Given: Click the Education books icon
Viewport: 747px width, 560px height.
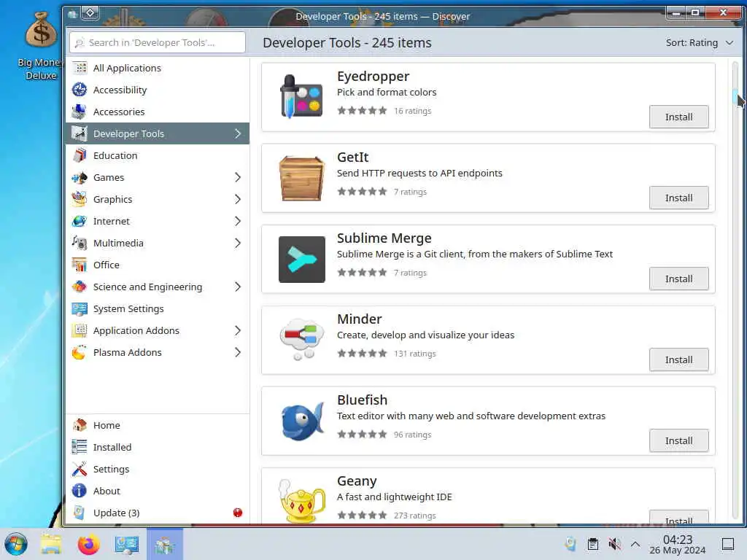Looking at the screenshot, I should 80,156.
